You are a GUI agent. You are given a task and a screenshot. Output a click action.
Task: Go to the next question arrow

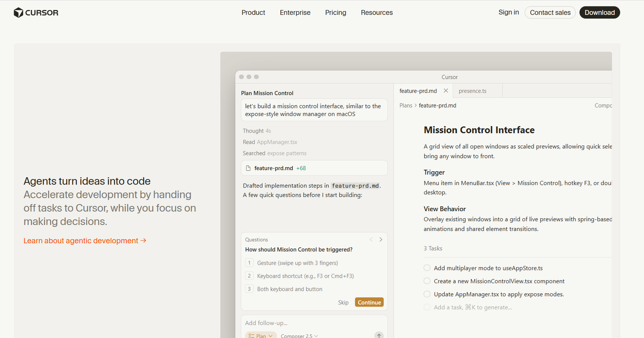point(381,239)
